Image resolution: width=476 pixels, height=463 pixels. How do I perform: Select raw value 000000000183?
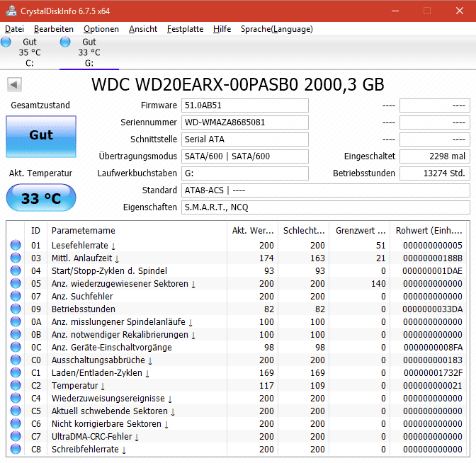433,360
